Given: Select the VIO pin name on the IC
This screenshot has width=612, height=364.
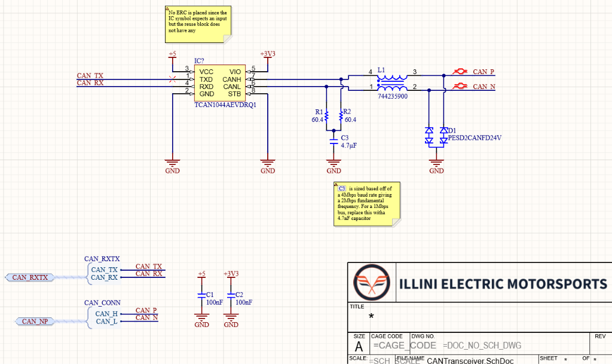Looking at the screenshot, I should [x=235, y=72].
